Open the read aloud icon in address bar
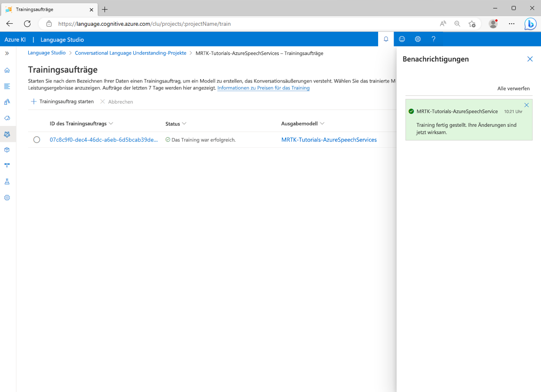 pos(443,24)
